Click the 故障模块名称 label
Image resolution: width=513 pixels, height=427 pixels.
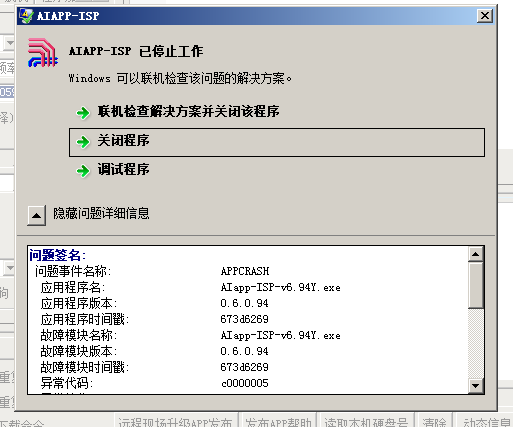[x=79, y=335]
